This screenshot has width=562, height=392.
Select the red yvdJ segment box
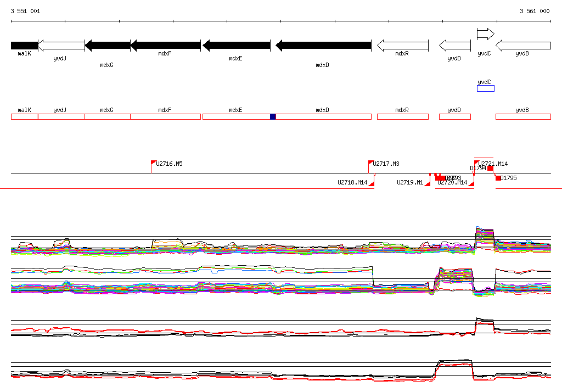click(61, 116)
